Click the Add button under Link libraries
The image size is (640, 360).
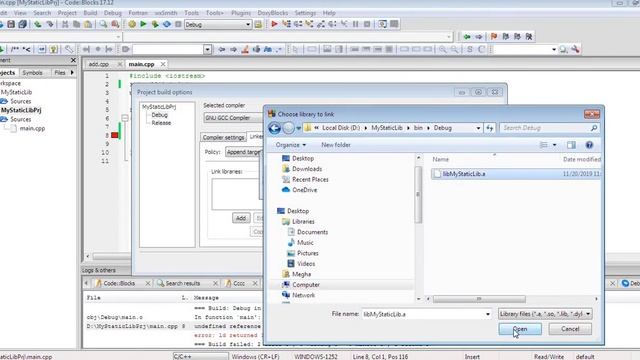pos(241,218)
